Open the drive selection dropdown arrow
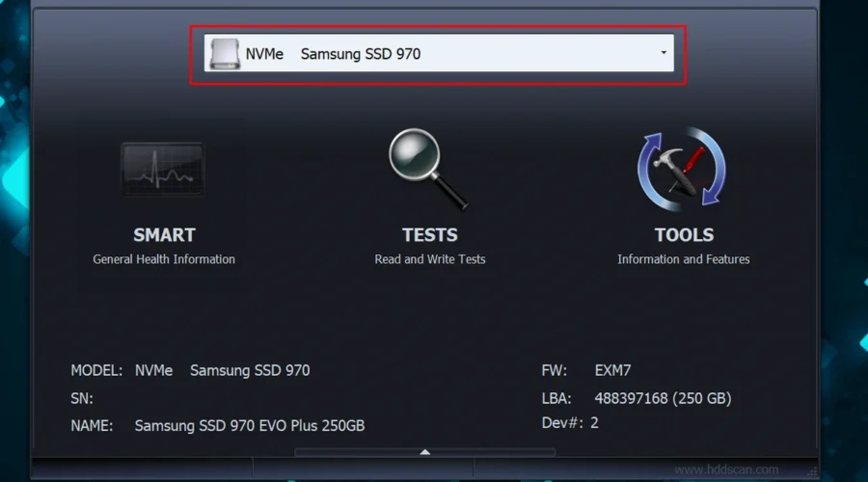The height and width of the screenshot is (482, 868). click(664, 53)
